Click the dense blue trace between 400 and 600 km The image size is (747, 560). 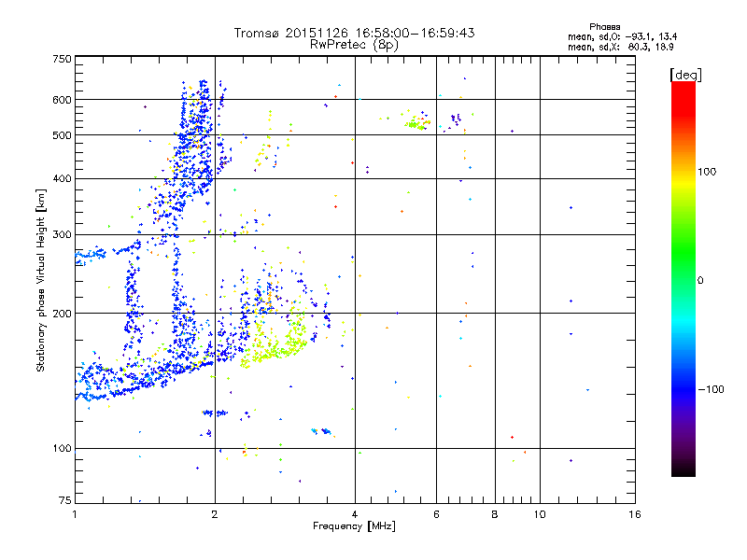(195, 138)
